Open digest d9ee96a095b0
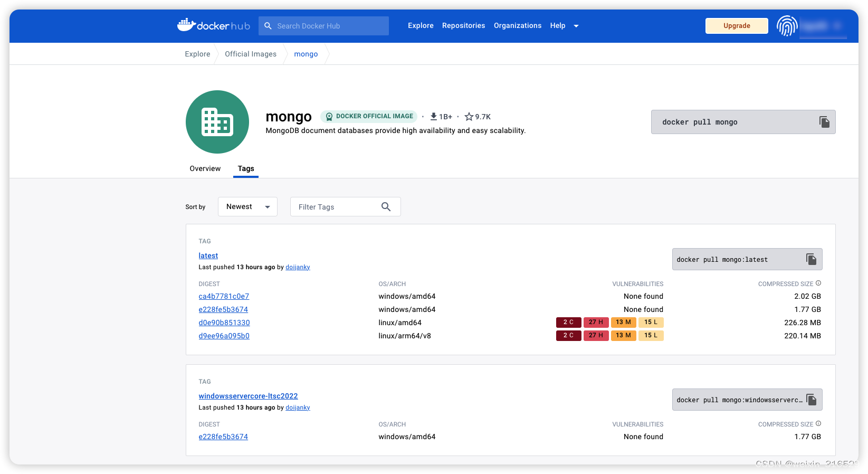This screenshot has height=474, width=868. [224, 336]
